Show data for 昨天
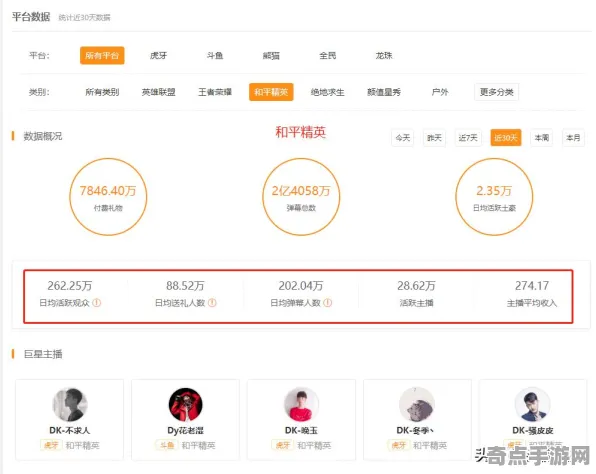Screen dimensions: 596x474 (434, 138)
